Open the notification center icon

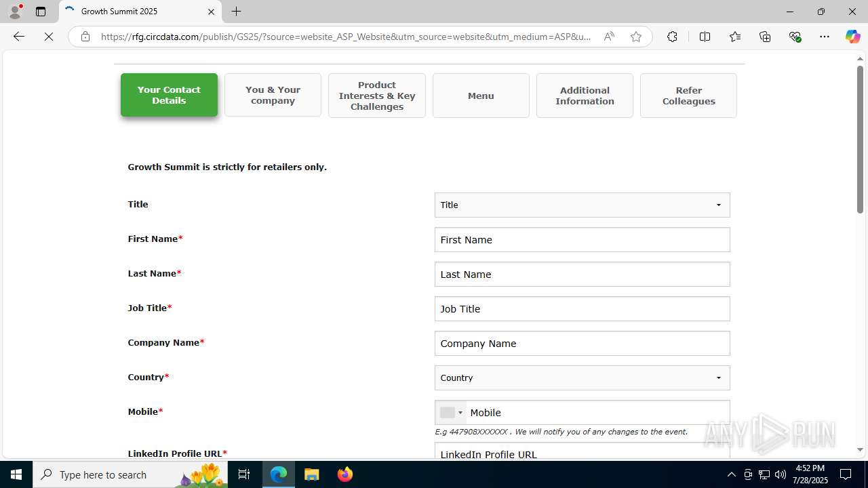[846, 474]
